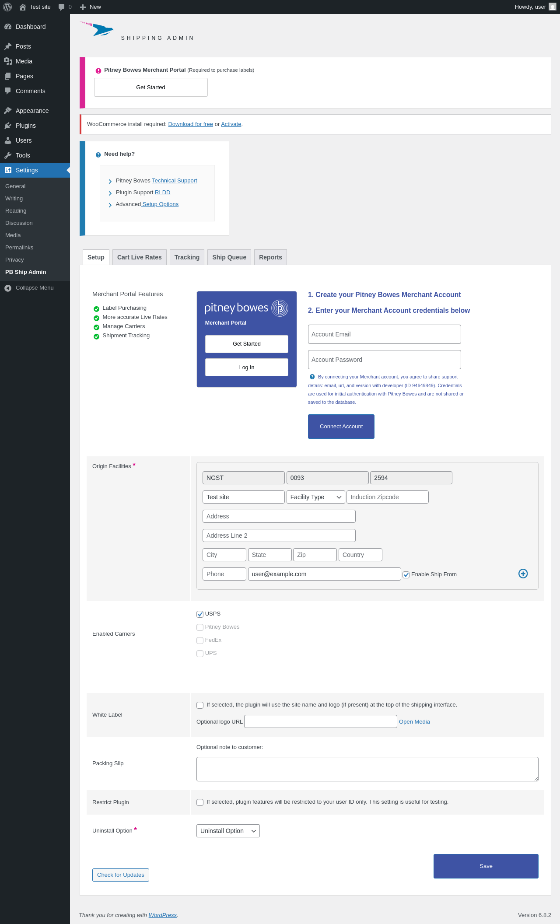
Task: Expand chevron next to Advanced Setup Options
Action: coord(110,205)
